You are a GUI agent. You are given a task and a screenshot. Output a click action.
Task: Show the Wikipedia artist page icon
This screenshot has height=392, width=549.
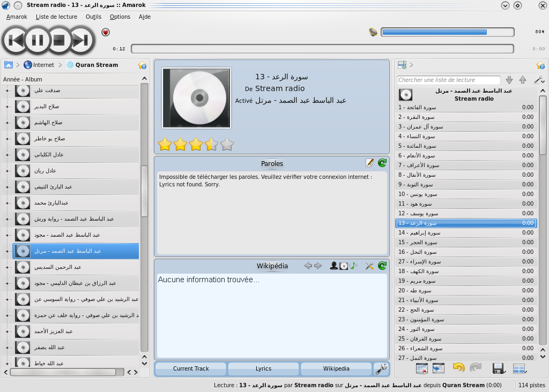tap(334, 266)
